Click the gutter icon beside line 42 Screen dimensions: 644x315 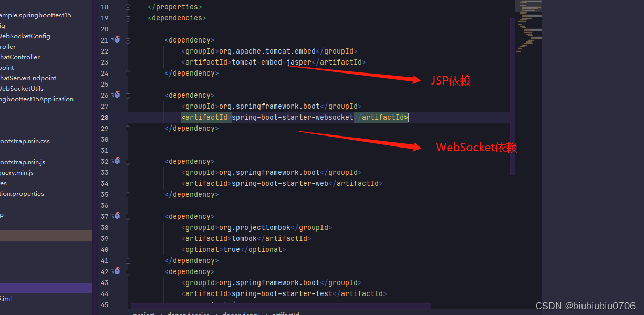(116, 271)
